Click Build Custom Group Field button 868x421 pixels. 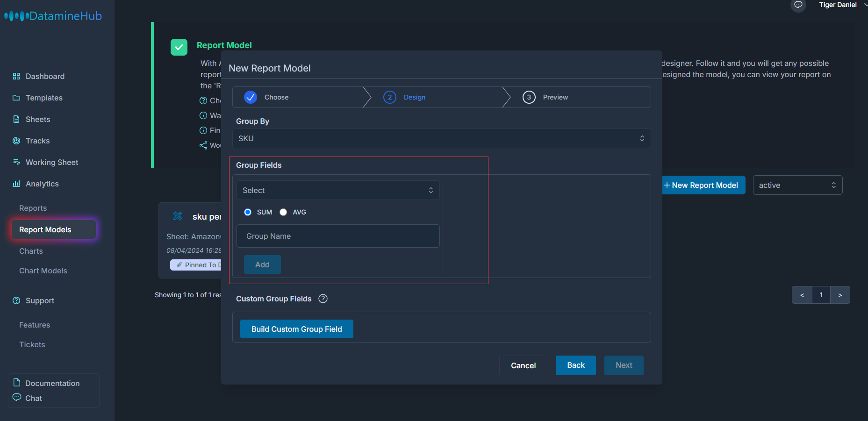(x=297, y=329)
